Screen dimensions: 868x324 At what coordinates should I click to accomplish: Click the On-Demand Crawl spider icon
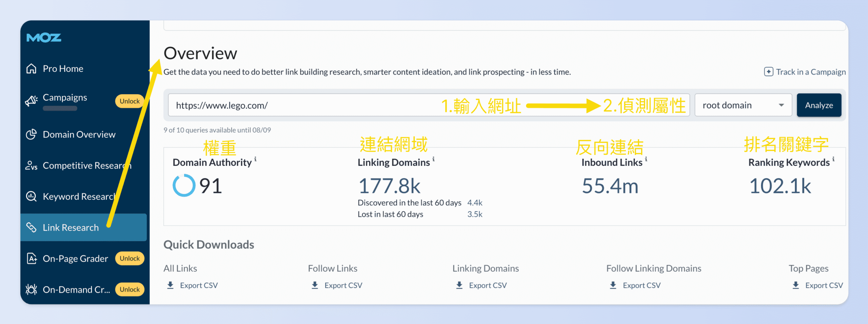pyautogui.click(x=31, y=289)
